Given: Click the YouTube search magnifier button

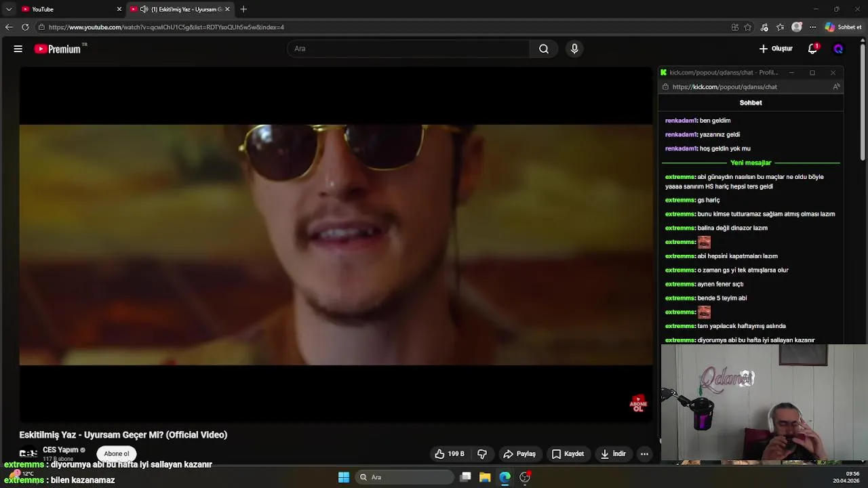Looking at the screenshot, I should coord(544,49).
